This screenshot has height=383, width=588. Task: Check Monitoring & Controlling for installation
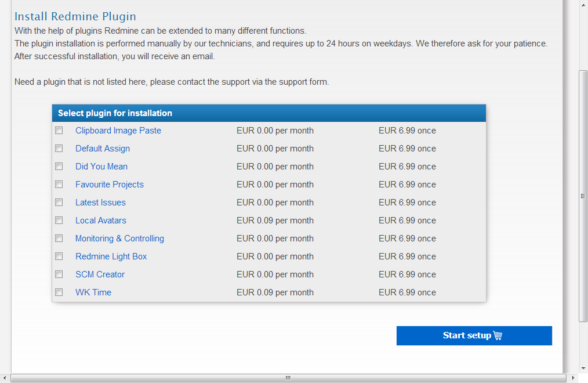59,238
